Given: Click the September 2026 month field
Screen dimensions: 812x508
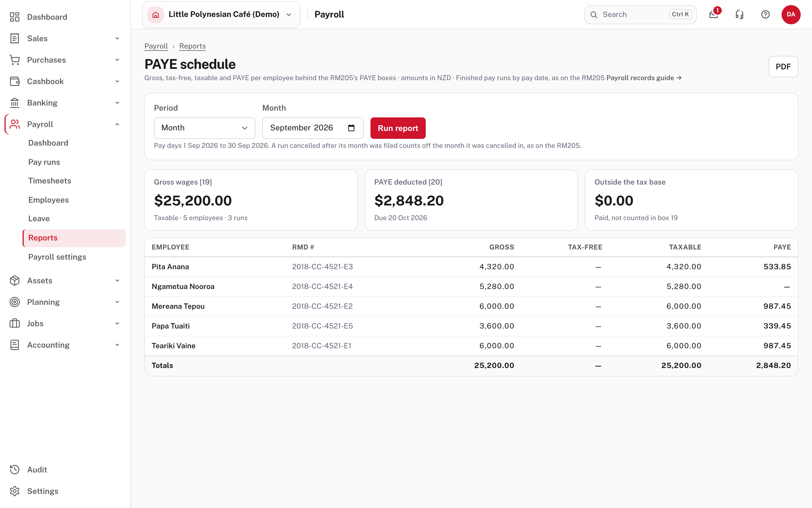Looking at the screenshot, I should click(313, 128).
